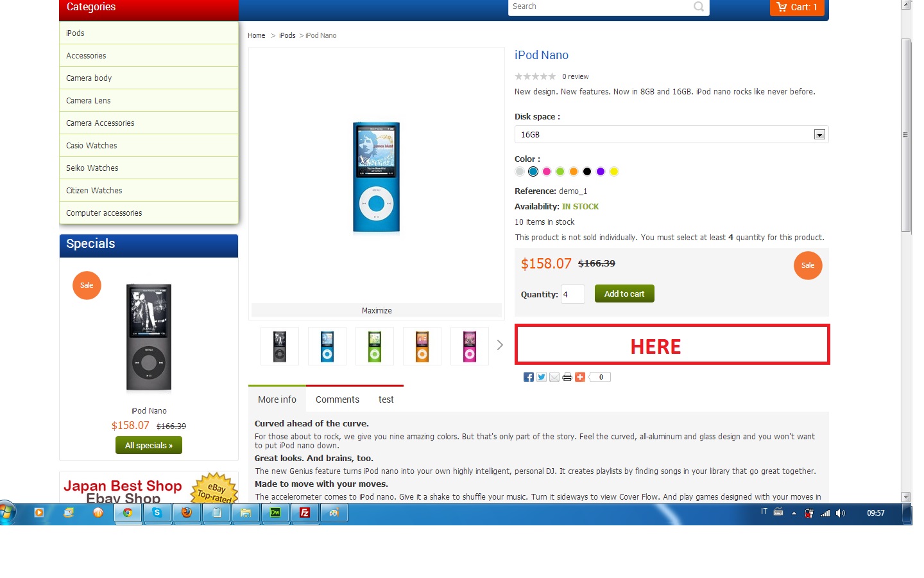Go to iPods breadcrumb link

coord(287,35)
